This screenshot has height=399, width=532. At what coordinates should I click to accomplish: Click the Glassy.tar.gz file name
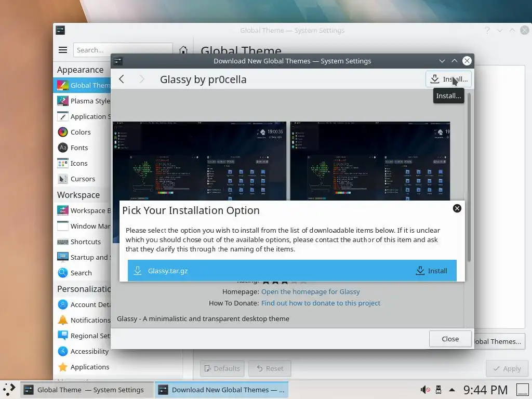coord(168,271)
